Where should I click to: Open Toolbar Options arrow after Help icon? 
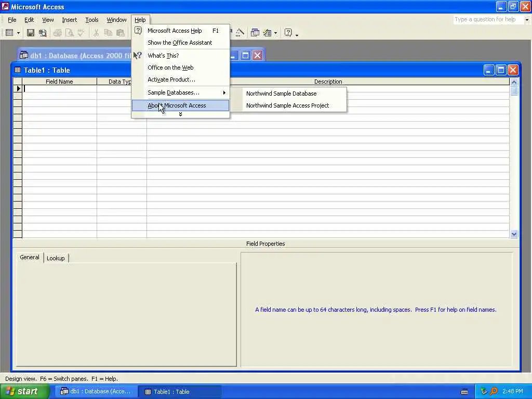point(297,34)
